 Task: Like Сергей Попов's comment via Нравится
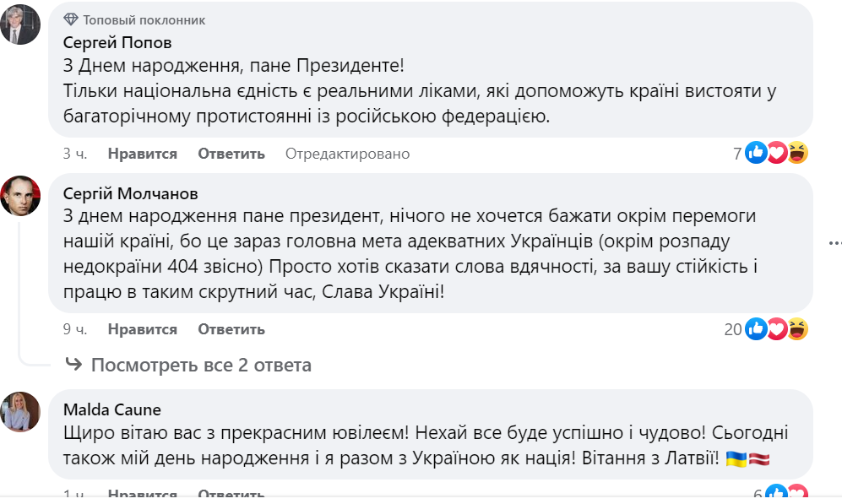pos(142,154)
